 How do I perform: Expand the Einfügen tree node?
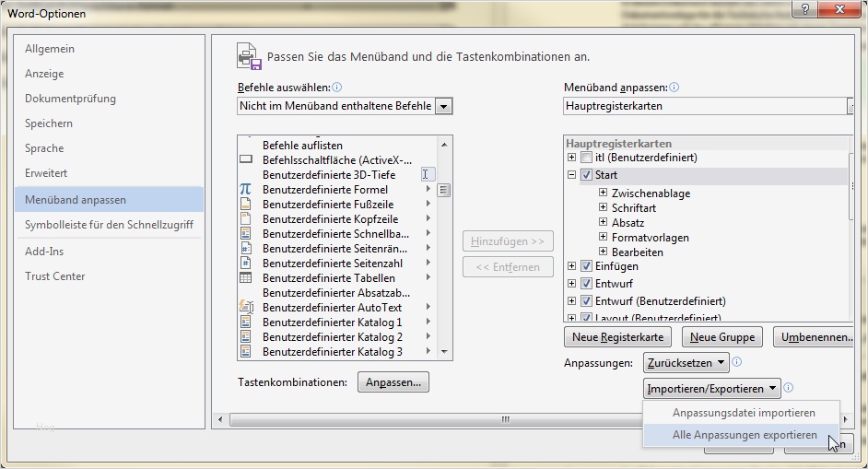(572, 266)
